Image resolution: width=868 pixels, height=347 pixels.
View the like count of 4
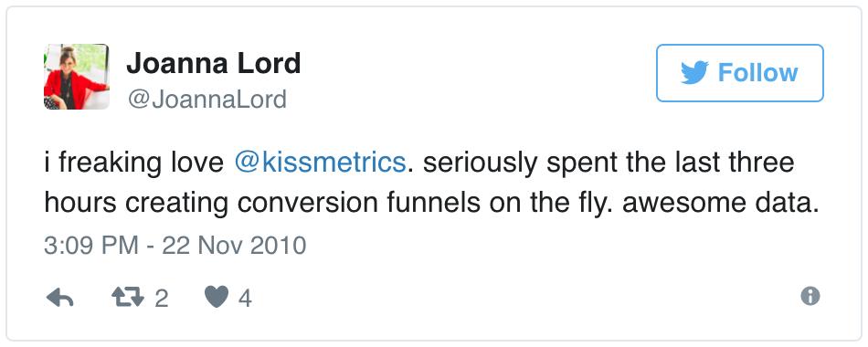click(x=245, y=299)
